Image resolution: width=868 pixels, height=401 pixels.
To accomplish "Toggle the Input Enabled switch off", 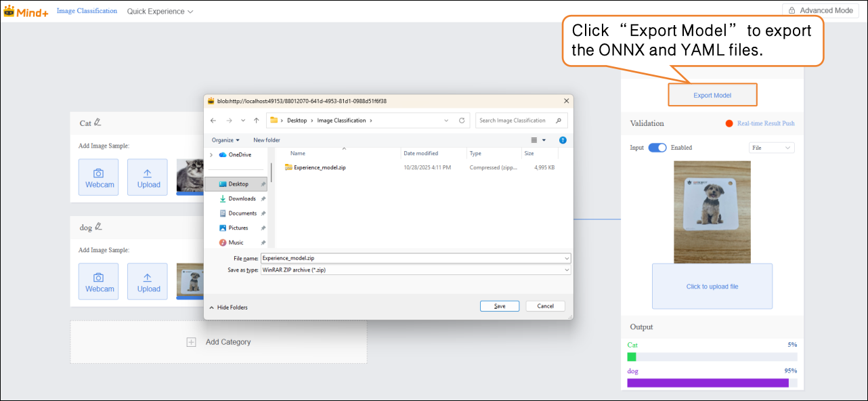I will click(657, 148).
